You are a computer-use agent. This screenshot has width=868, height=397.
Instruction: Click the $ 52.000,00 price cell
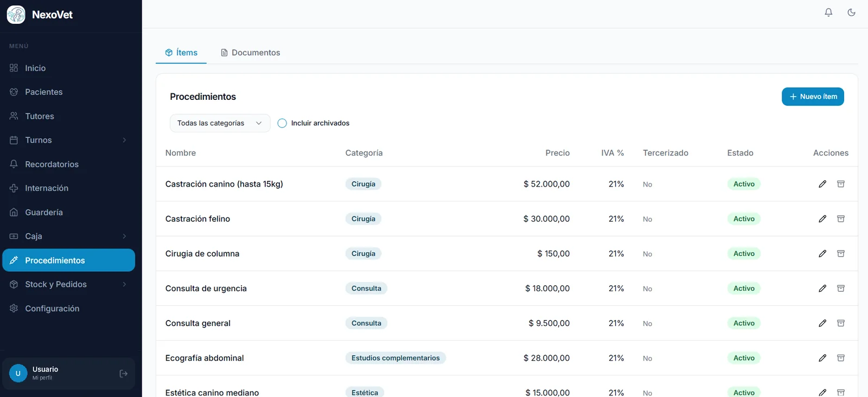[x=546, y=184]
